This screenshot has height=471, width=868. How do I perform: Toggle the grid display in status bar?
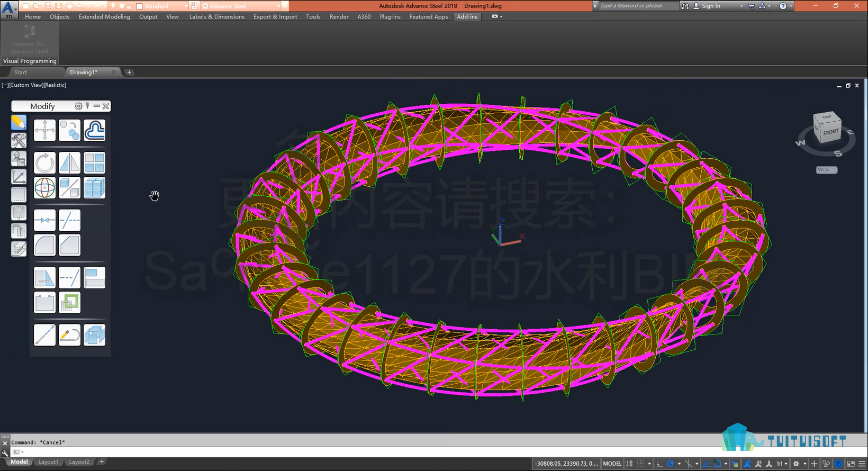point(630,464)
